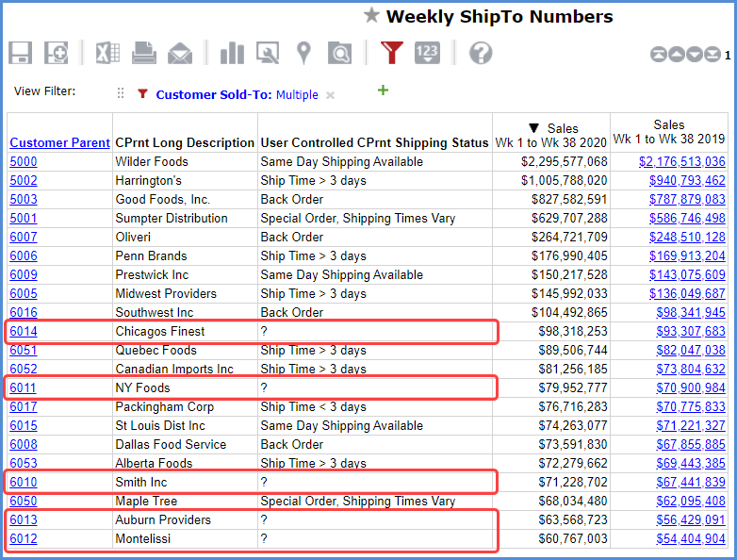The image size is (737, 560).
Task: Remove the Customer Sold-To filter
Action: pos(330,95)
